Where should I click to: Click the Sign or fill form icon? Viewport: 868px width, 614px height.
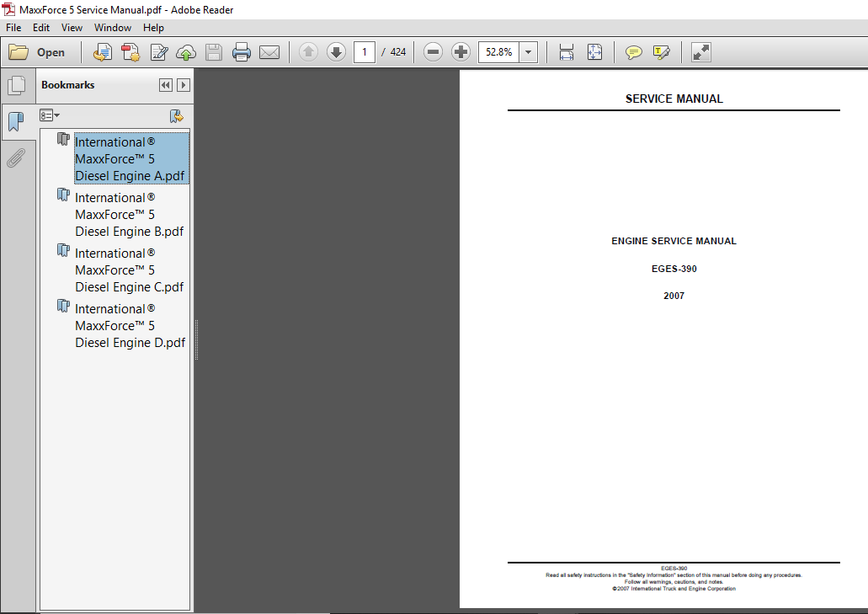click(159, 52)
